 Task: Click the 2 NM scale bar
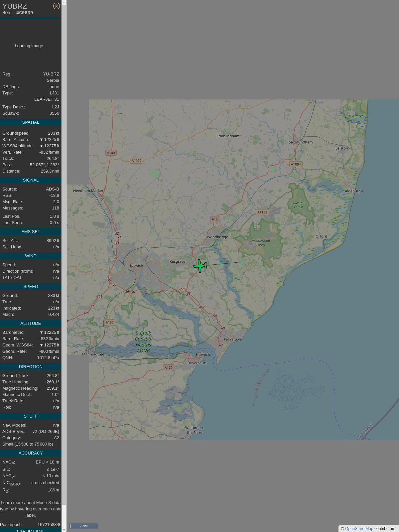click(83, 526)
